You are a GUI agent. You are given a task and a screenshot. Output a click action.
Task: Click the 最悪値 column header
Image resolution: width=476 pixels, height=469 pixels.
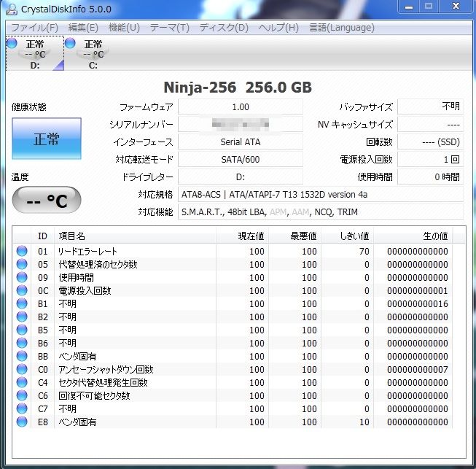coord(294,236)
